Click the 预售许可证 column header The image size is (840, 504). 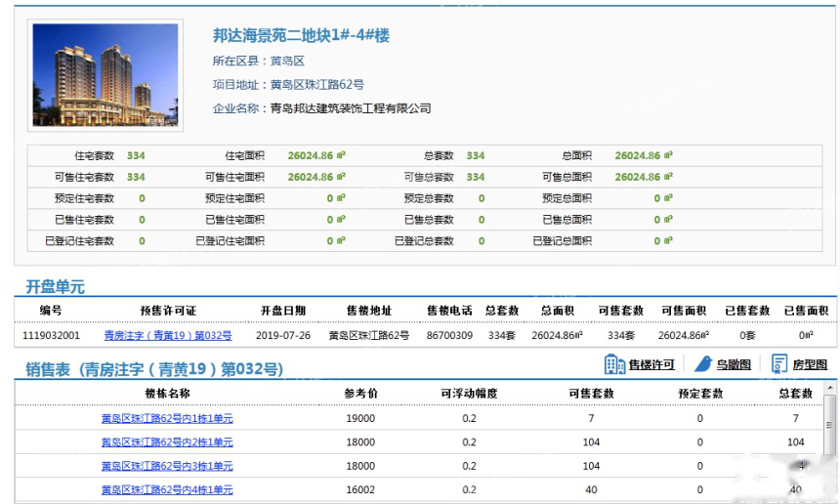(x=168, y=311)
